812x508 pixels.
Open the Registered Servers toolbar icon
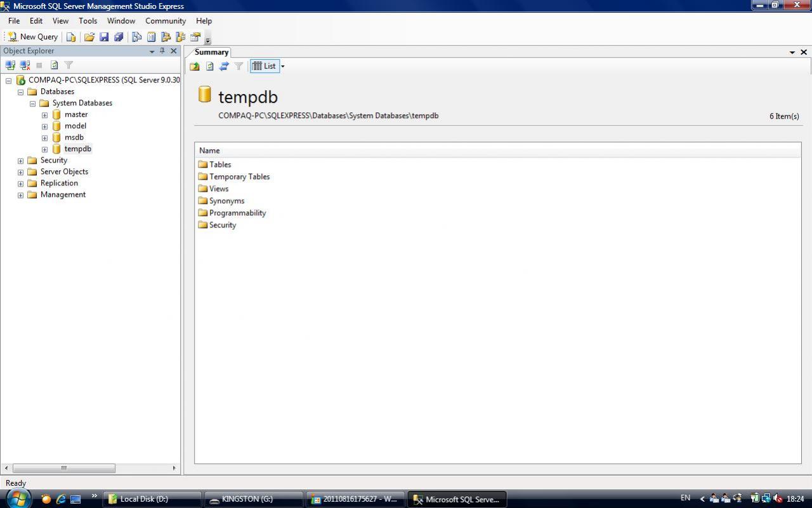pos(136,37)
